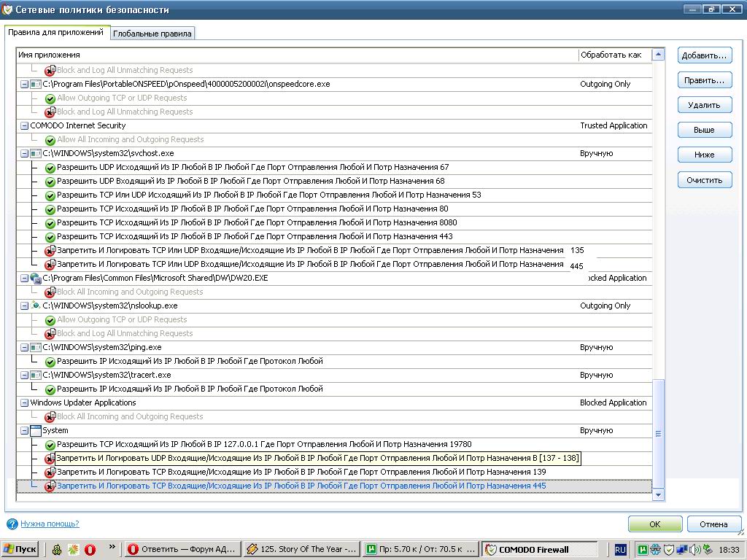Collapse the svchost.exe rule group
This screenshot has height=560, width=747.
pyautogui.click(x=24, y=153)
